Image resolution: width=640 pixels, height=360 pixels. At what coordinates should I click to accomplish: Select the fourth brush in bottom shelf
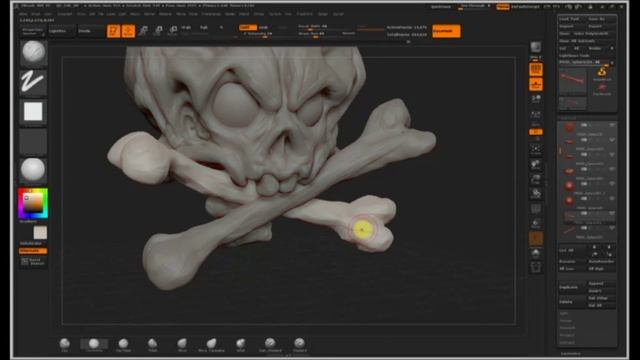[x=152, y=344]
